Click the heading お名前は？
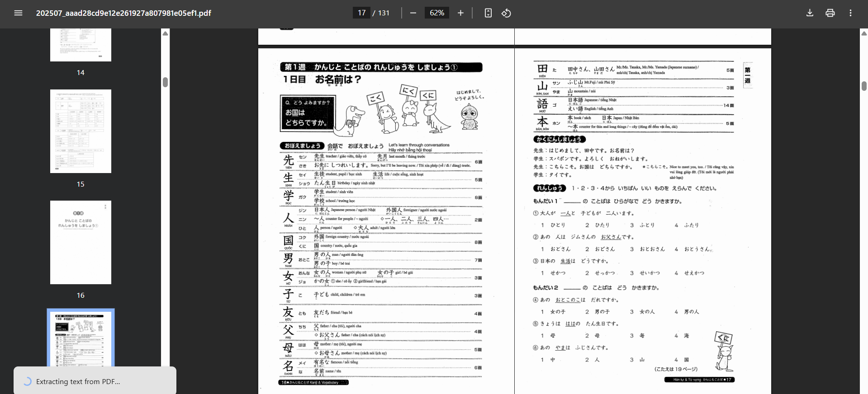 click(338, 80)
